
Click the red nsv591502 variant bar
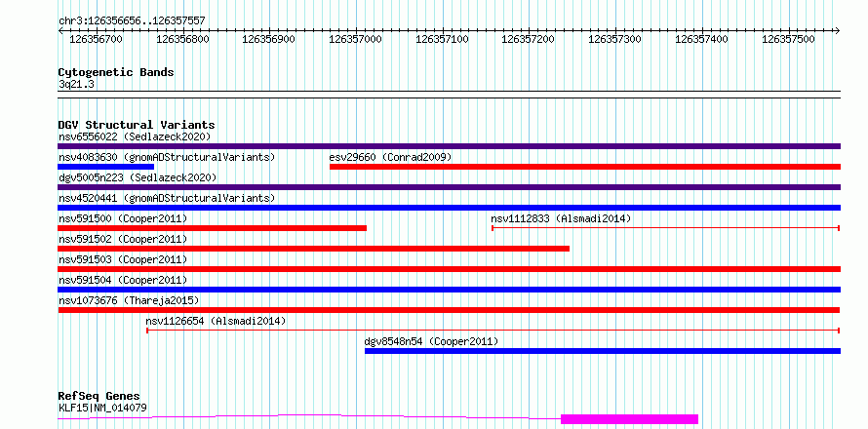point(313,249)
